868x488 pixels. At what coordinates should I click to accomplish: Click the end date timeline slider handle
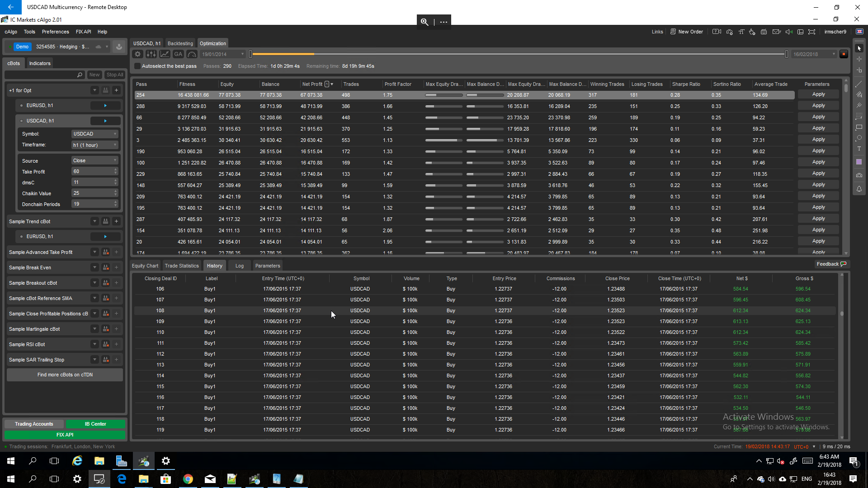click(787, 54)
